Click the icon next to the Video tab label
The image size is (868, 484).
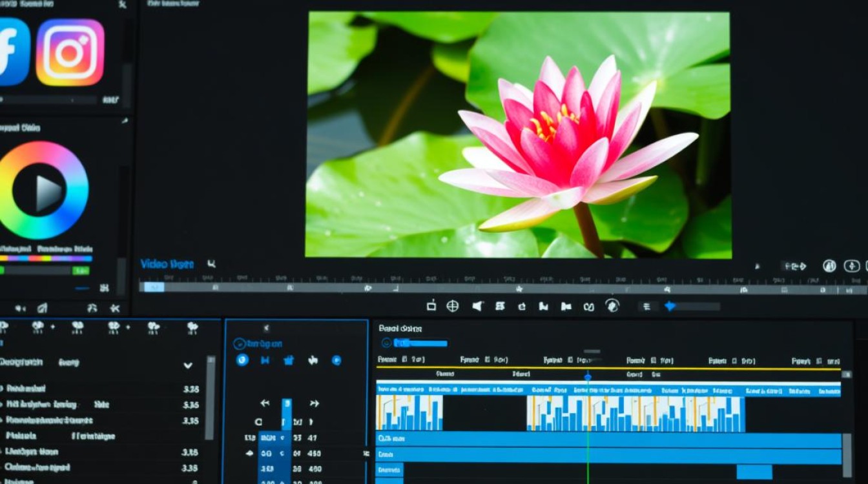(x=211, y=264)
